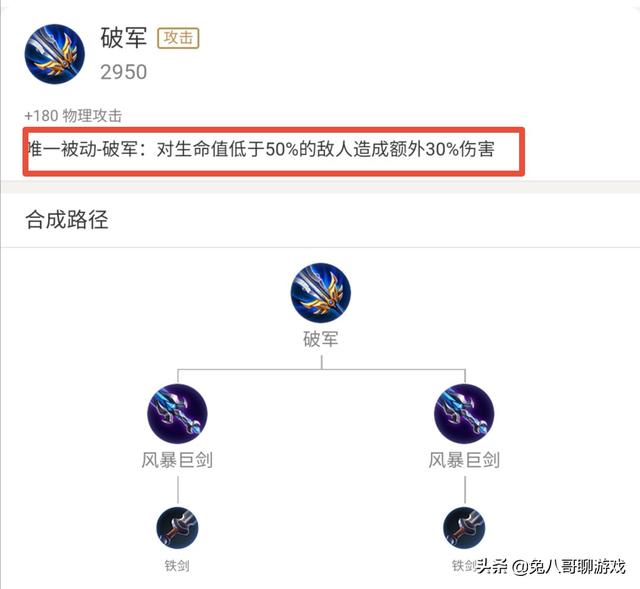Tap the left 铁剑 icon

pos(177,528)
